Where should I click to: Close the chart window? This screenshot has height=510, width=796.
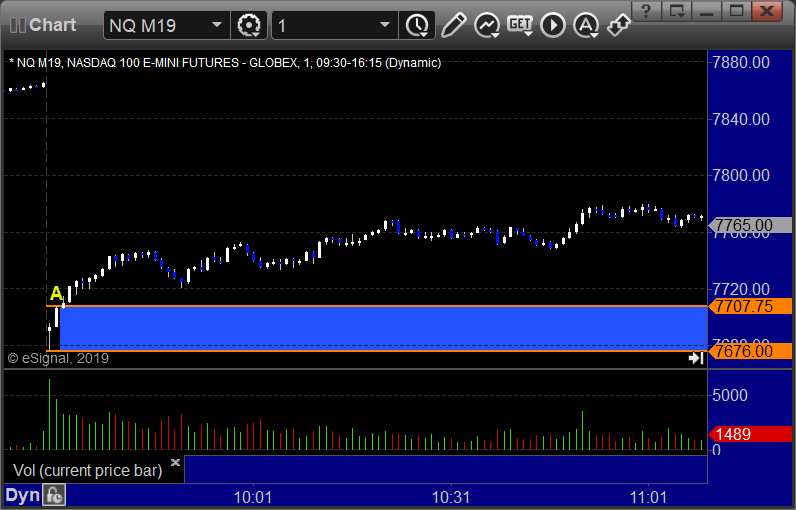767,11
